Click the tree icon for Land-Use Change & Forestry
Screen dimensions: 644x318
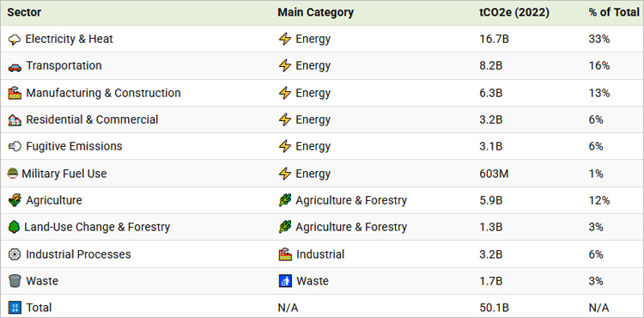[x=14, y=227]
